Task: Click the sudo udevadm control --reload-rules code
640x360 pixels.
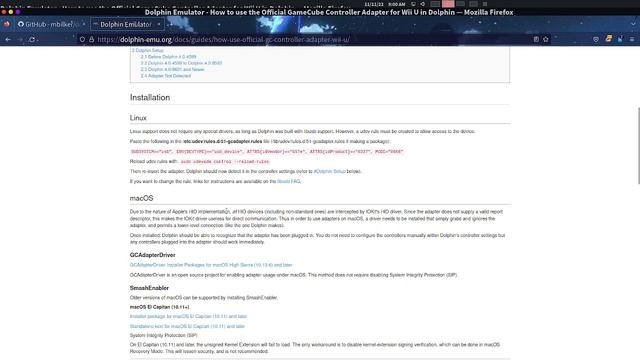Action: (x=225, y=162)
